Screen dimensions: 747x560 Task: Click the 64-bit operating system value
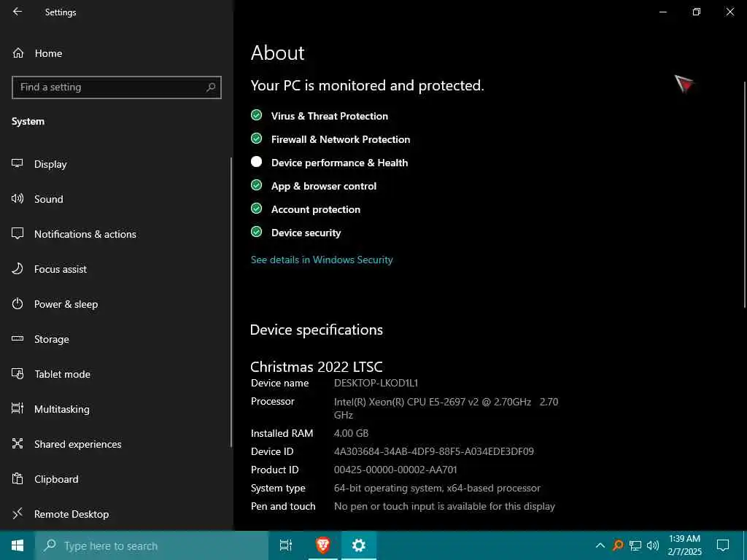[438, 488]
